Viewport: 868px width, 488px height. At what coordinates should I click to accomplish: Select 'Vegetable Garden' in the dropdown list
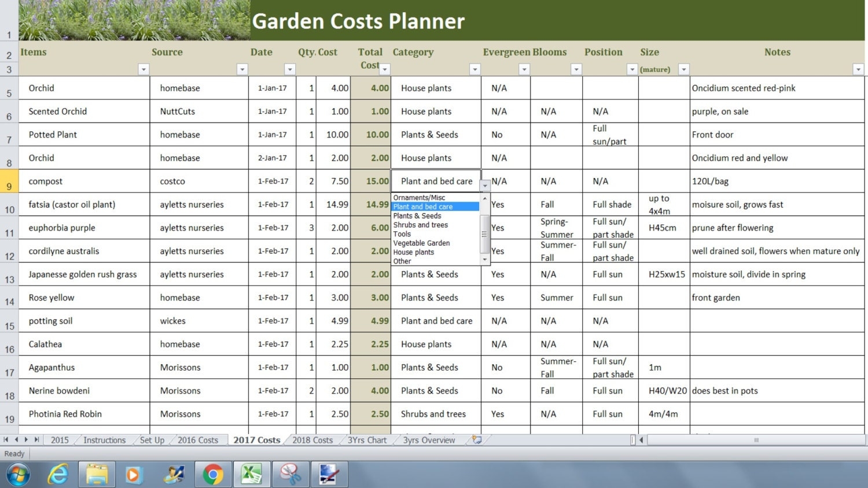pos(421,243)
